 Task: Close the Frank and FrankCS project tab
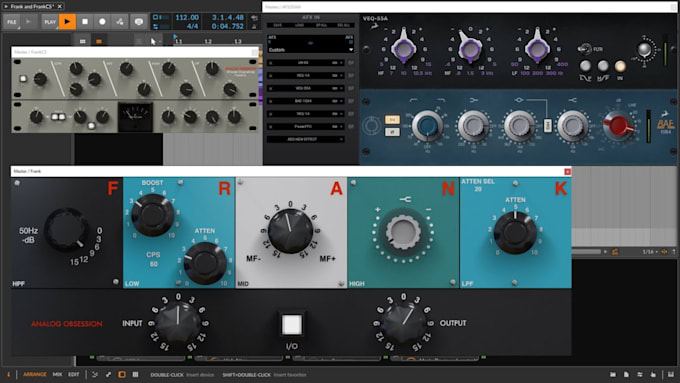60,6
